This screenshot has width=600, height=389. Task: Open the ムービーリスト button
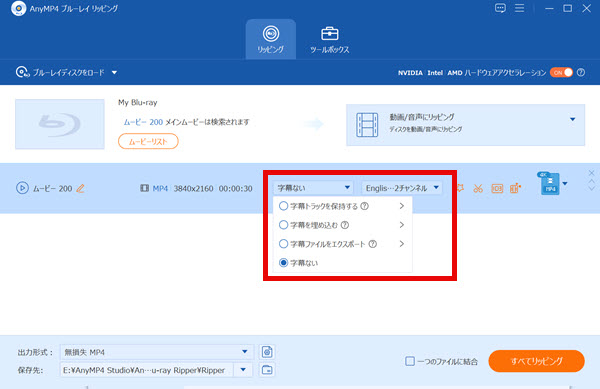pos(148,141)
